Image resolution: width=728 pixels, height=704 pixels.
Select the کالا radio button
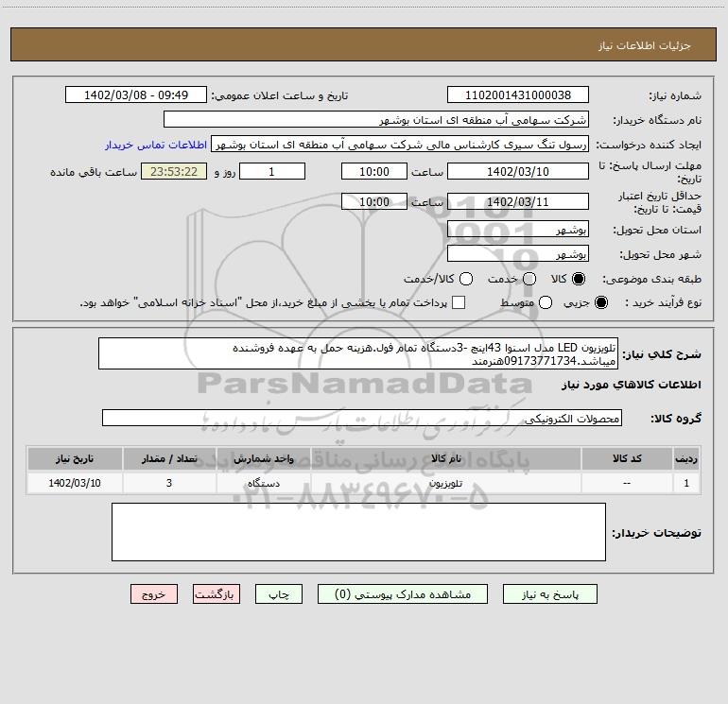[x=579, y=279]
